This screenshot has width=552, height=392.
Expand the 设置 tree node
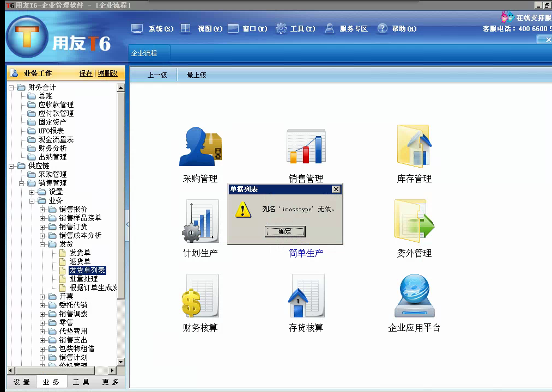(x=32, y=192)
